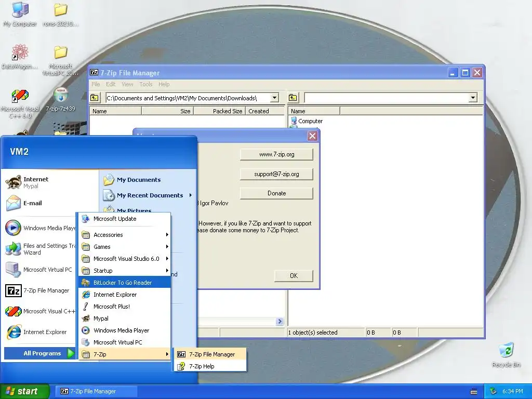Expand Microsoft Visual Studio 6.0 group
The image size is (532, 399).
click(x=125, y=259)
